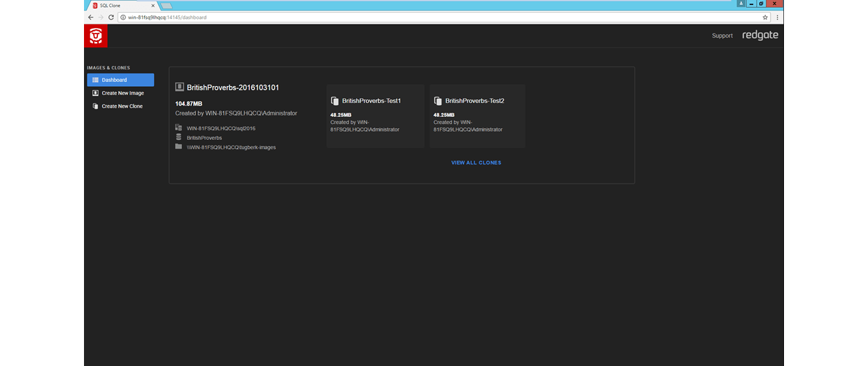The width and height of the screenshot is (868, 366).
Task: Open Create New Clone in sidebar
Action: click(120, 106)
